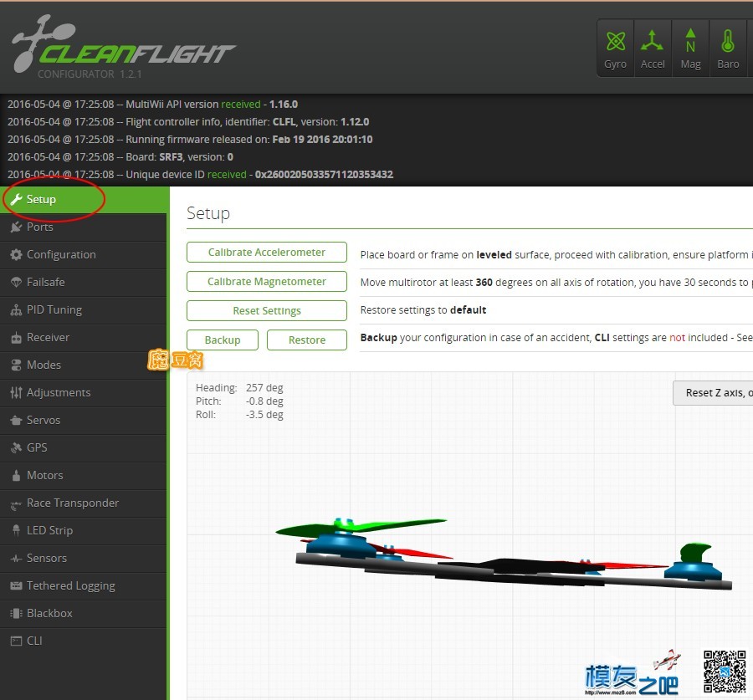Open the Servos tab
The height and width of the screenshot is (700, 753).
[84, 420]
